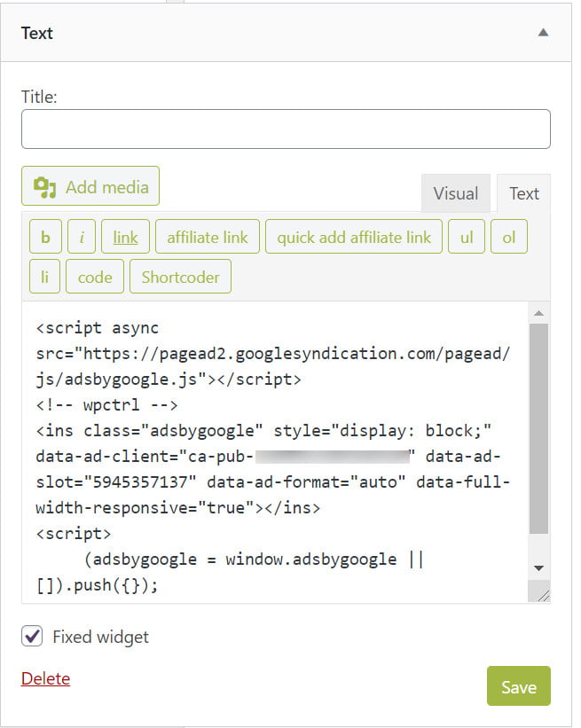Apply bold with the b button
Image resolution: width=581 pixels, height=728 pixels.
tap(45, 237)
